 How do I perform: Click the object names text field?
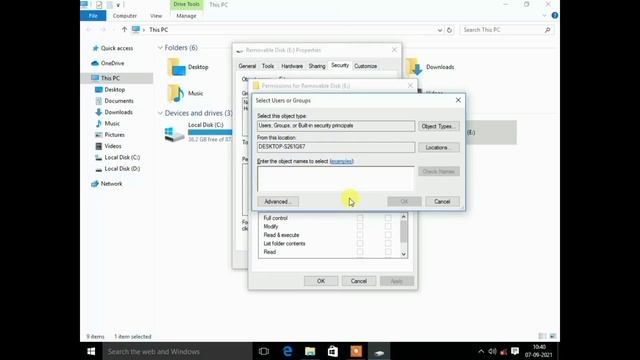point(336,178)
